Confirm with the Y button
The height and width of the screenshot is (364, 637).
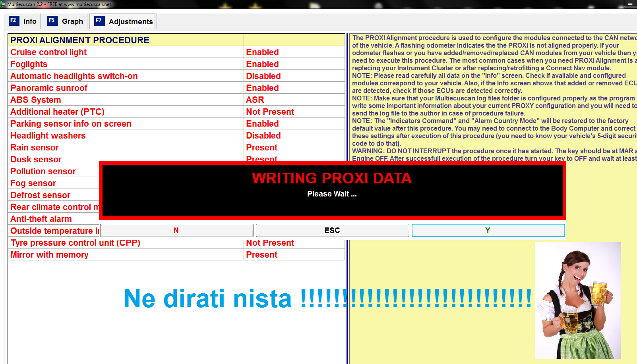pos(488,230)
